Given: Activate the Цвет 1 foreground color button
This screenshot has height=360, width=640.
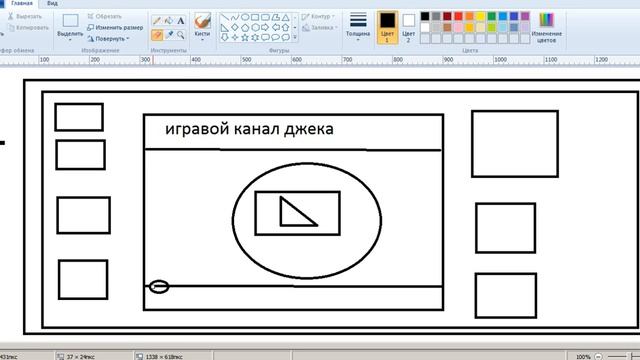Looking at the screenshot, I should [x=387, y=27].
